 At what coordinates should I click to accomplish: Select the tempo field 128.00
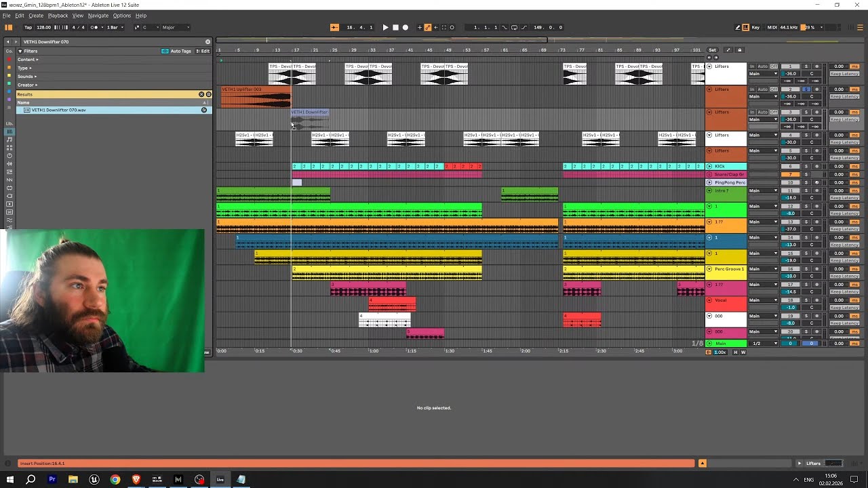tap(43, 27)
